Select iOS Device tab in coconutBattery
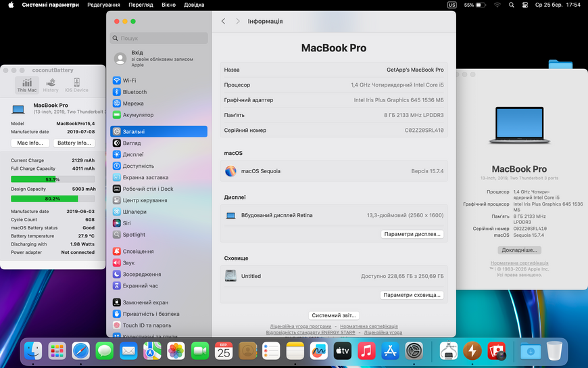The image size is (588, 368). [x=76, y=85]
